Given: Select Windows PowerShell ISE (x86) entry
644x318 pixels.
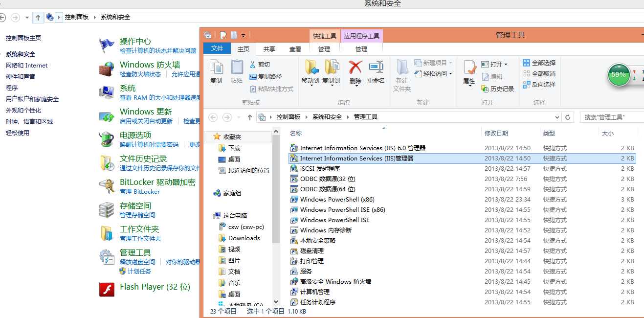Looking at the screenshot, I should coord(462,210).
